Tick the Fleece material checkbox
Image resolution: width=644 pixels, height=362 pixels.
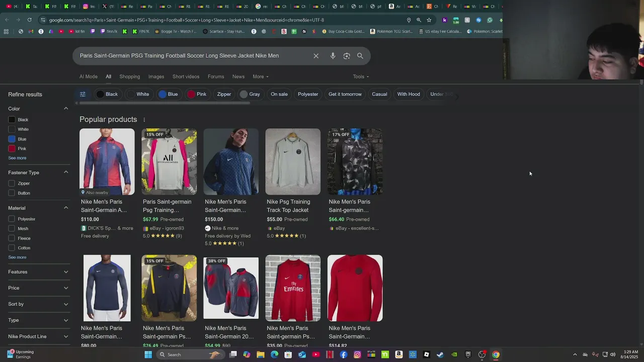[x=12, y=238]
